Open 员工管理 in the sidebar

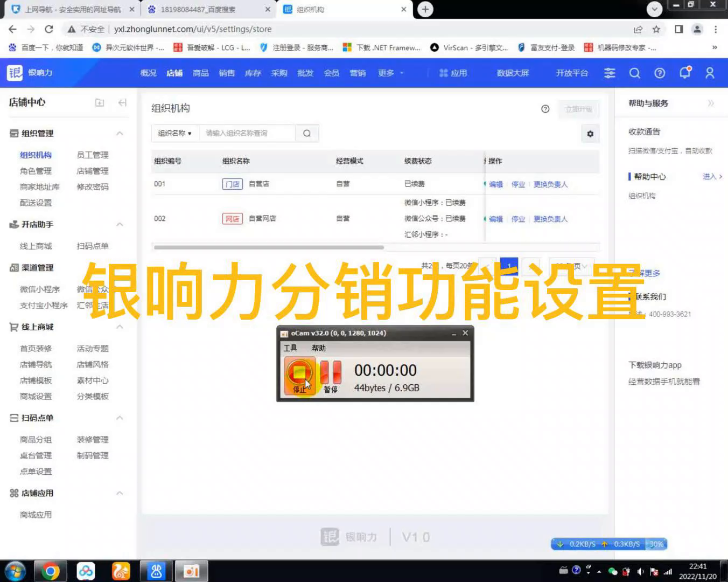(93, 155)
